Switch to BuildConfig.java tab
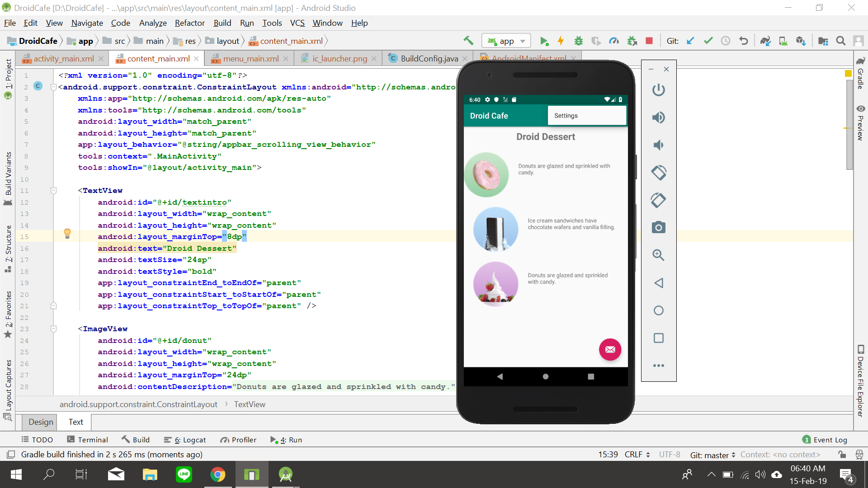This screenshot has height=488, width=868. point(429,59)
